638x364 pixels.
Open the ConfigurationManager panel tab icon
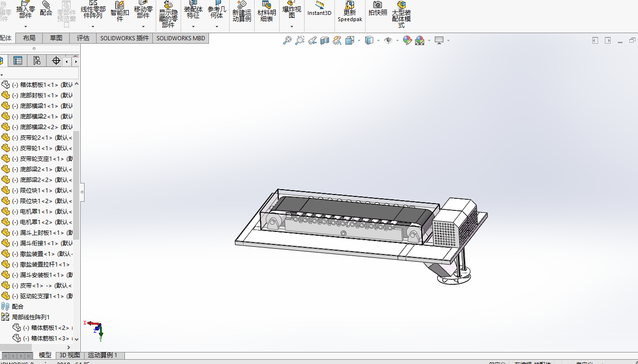37,61
